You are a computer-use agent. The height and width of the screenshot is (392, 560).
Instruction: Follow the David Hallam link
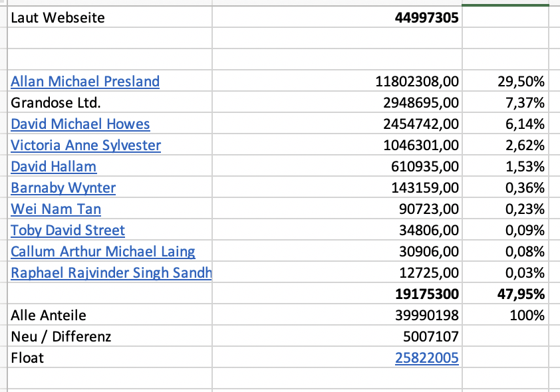54,167
